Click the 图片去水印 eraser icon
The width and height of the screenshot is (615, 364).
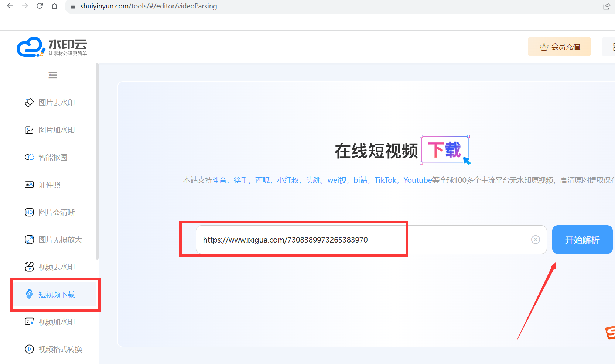point(29,103)
